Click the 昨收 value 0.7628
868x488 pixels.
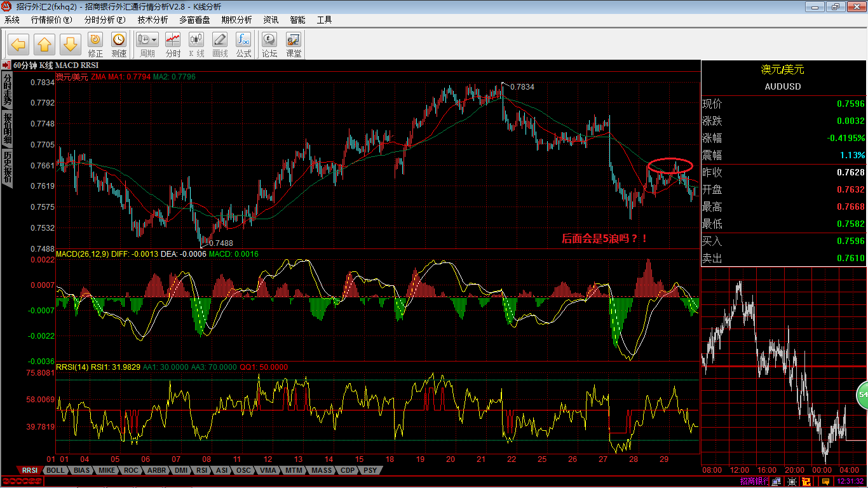pos(850,173)
